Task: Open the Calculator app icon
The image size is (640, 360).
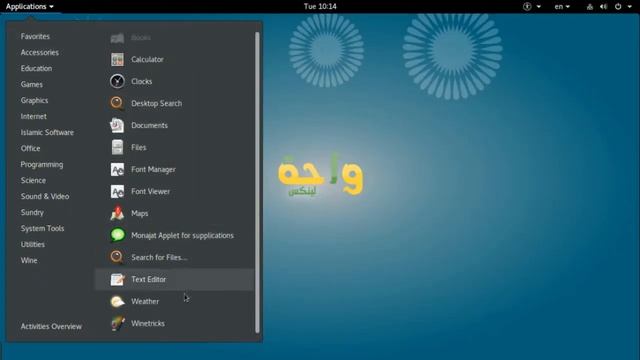Action: point(118,60)
